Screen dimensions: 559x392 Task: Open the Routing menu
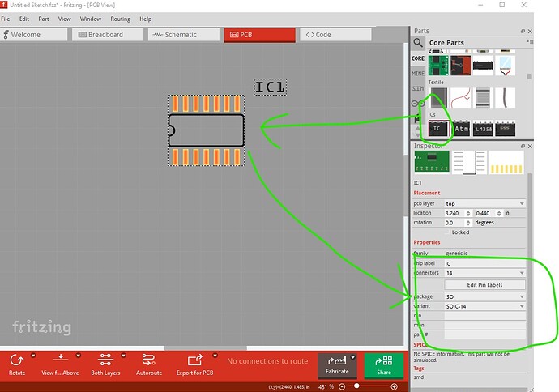point(120,19)
